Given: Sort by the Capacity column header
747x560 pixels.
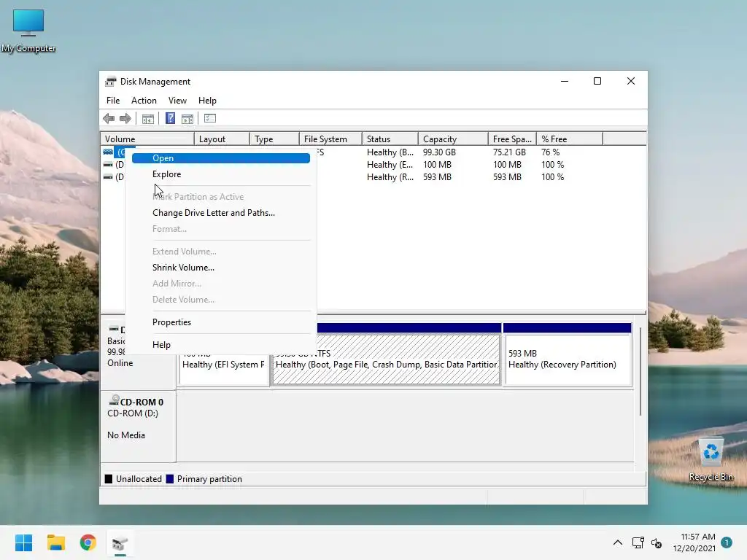Looking at the screenshot, I should tap(453, 139).
